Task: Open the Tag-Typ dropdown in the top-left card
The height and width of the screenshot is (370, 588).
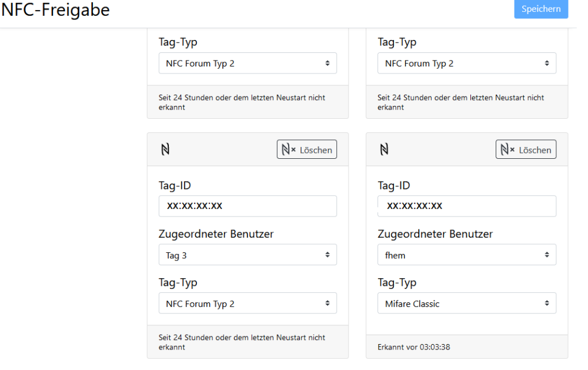Action: point(248,64)
